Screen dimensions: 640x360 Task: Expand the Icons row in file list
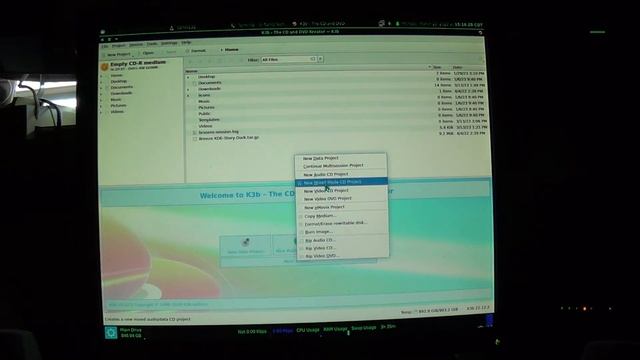click(188, 96)
